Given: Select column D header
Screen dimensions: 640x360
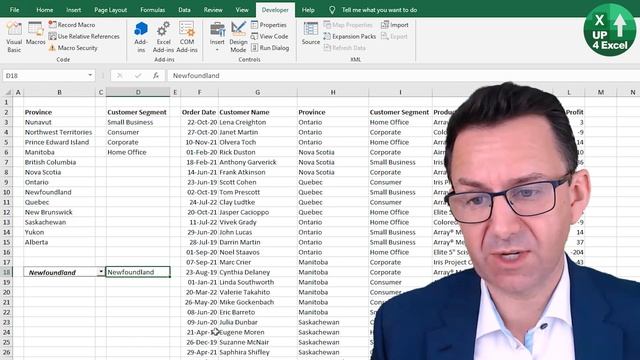Looking at the screenshot, I should [x=138, y=92].
